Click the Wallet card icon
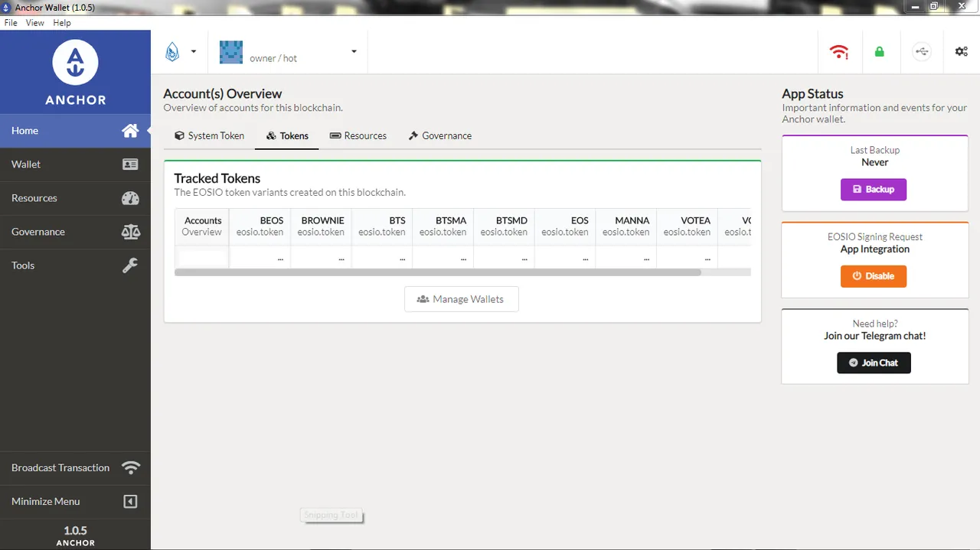 (130, 164)
